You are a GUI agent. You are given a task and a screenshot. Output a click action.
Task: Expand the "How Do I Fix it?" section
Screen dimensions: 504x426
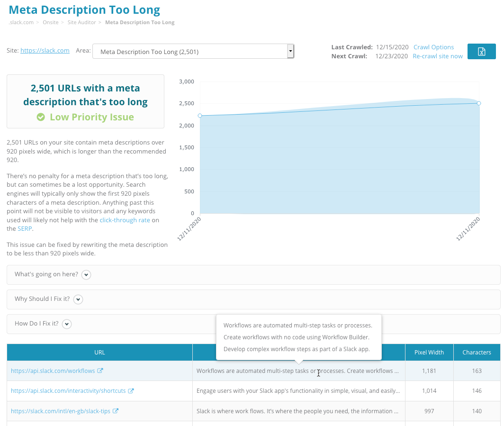click(x=67, y=324)
